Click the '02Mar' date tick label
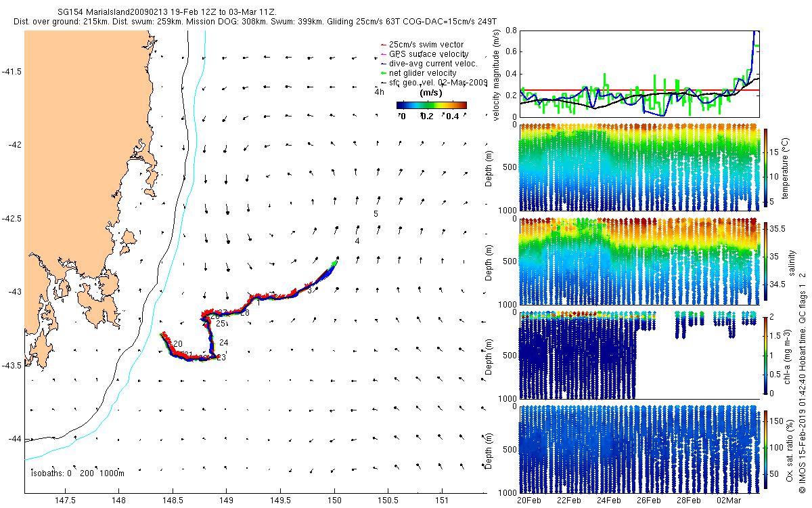The height and width of the screenshot is (508, 812). pos(730,500)
